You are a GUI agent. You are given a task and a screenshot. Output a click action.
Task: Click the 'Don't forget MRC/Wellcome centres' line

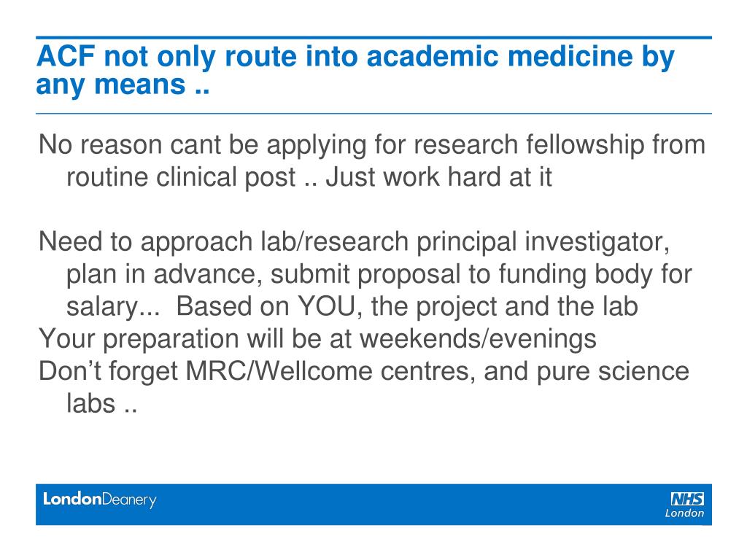(363, 371)
